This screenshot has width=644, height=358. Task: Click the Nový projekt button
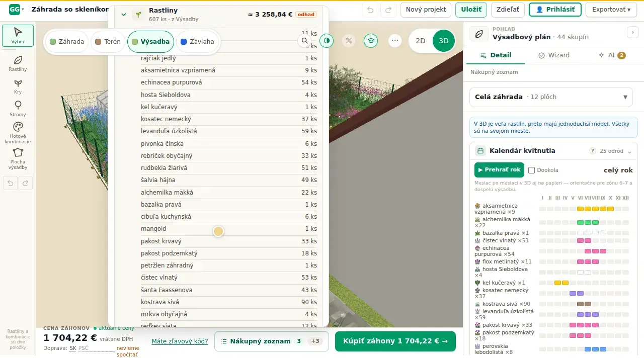click(x=426, y=10)
